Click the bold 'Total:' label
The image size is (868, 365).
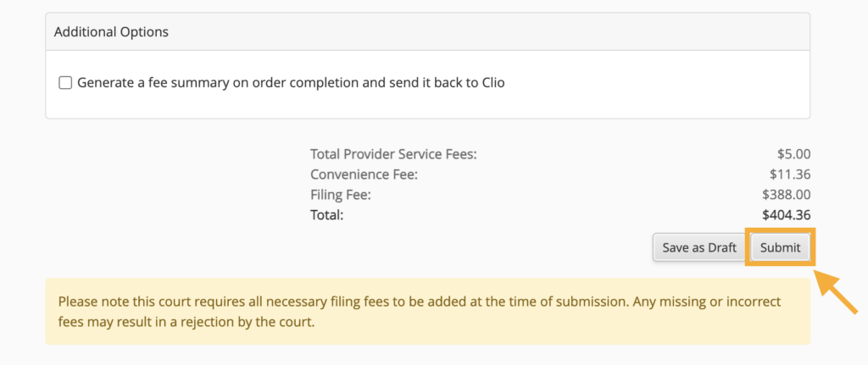[x=326, y=215]
